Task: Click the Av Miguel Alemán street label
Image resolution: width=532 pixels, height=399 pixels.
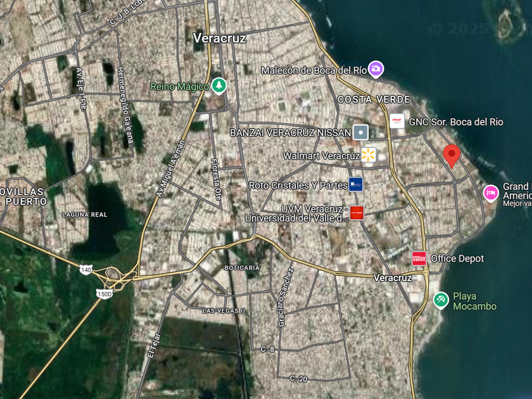Action: coord(170,168)
